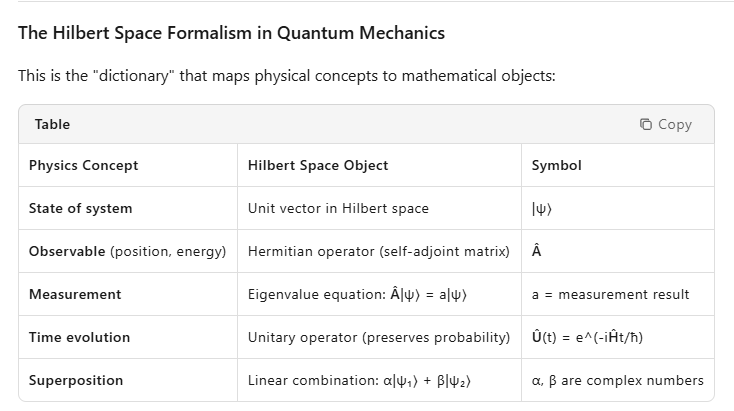This screenshot has height=411, width=734.
Task: Select the Hilbert Space Object column header
Action: tap(318, 165)
